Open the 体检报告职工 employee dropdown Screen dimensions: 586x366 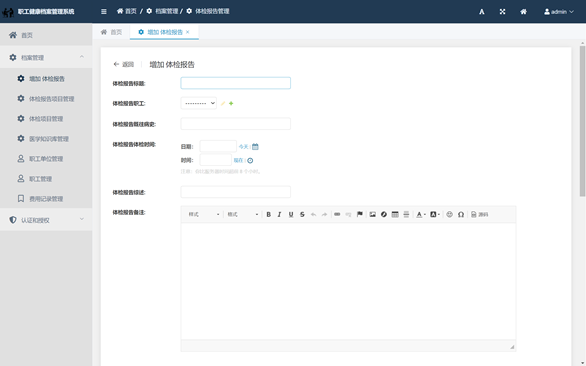[198, 103]
